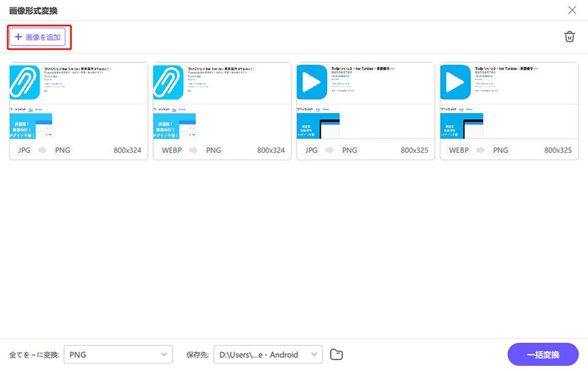Click the PNG target label on last card
This screenshot has height=371, width=588.
click(501, 151)
